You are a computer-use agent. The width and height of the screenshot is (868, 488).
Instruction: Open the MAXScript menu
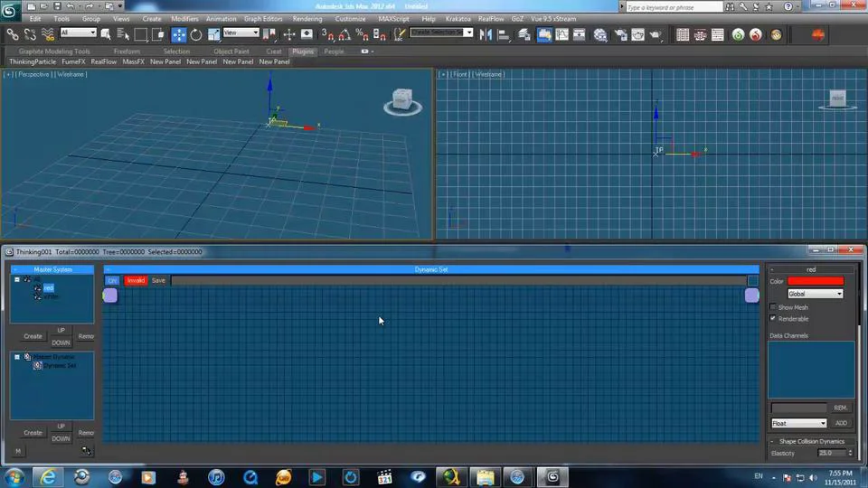point(393,19)
